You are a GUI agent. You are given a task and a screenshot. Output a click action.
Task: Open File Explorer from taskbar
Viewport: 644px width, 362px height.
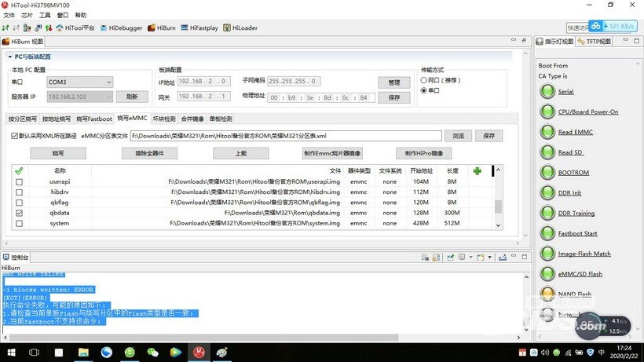click(83, 353)
